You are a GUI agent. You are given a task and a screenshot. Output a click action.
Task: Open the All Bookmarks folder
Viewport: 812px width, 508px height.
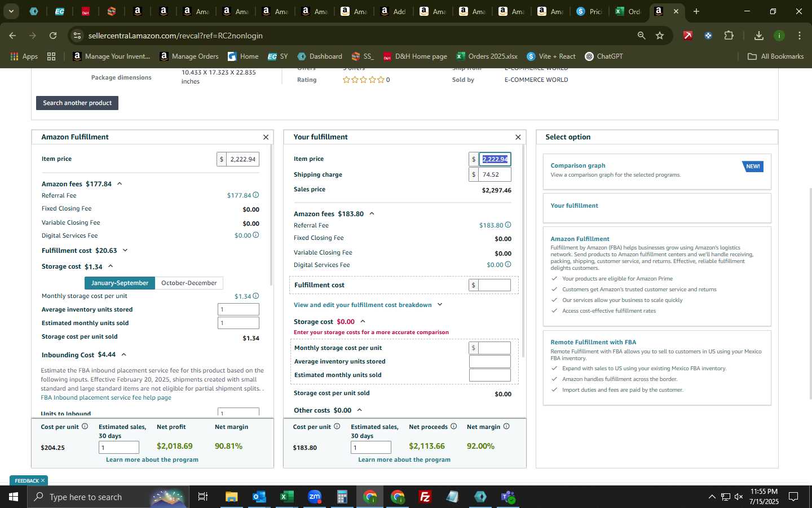(x=775, y=56)
